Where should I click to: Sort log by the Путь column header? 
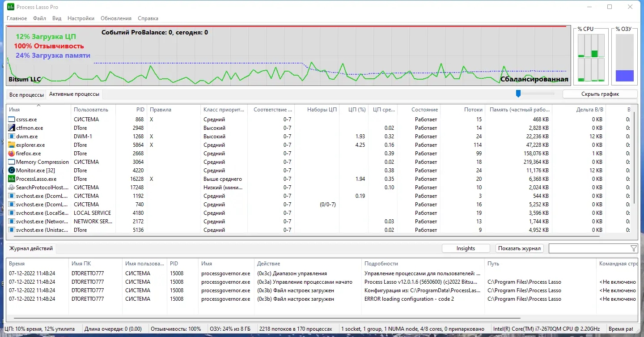(540, 264)
